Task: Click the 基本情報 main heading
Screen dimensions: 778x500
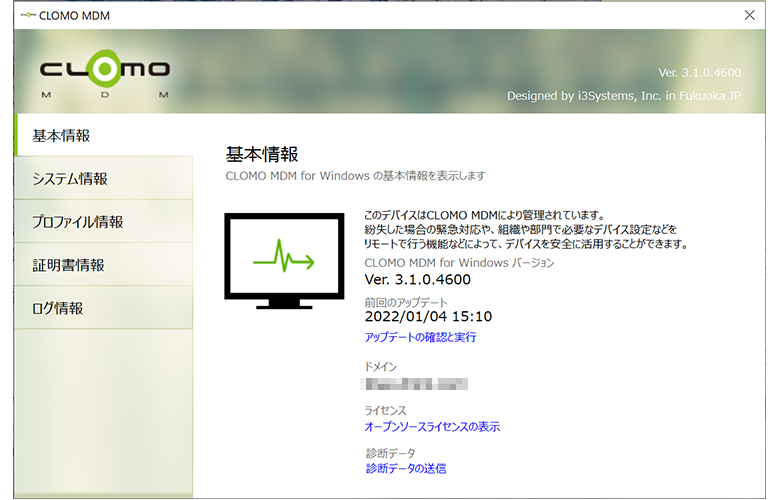Action: 262,154
